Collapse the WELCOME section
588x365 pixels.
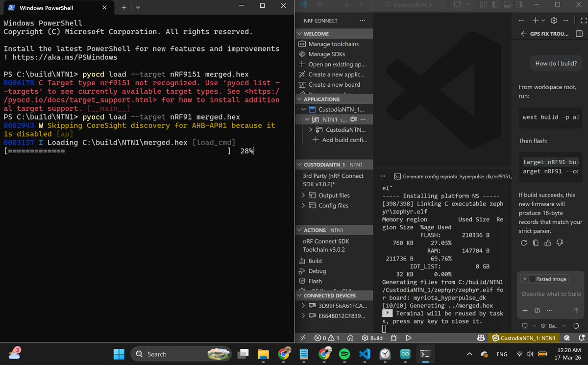(334, 34)
